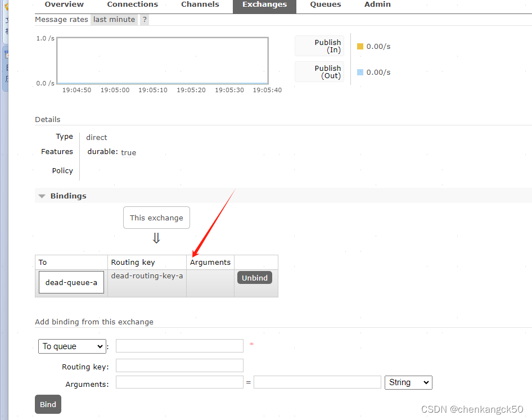Switch to the Admin tab

click(x=377, y=4)
